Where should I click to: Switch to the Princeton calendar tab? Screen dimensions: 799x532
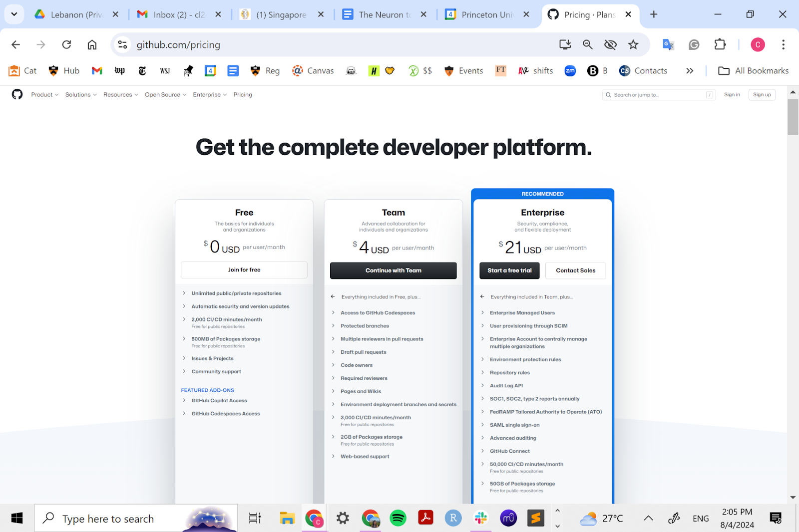tap(487, 14)
